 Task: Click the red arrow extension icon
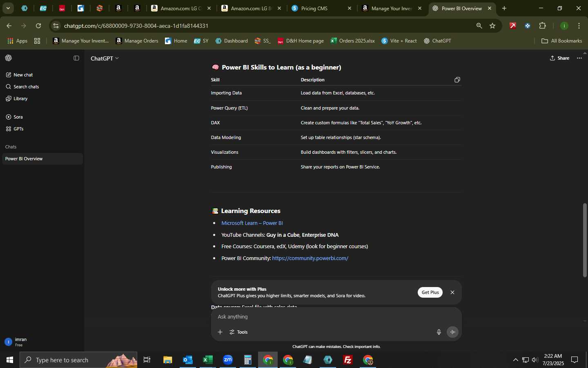coord(513,26)
